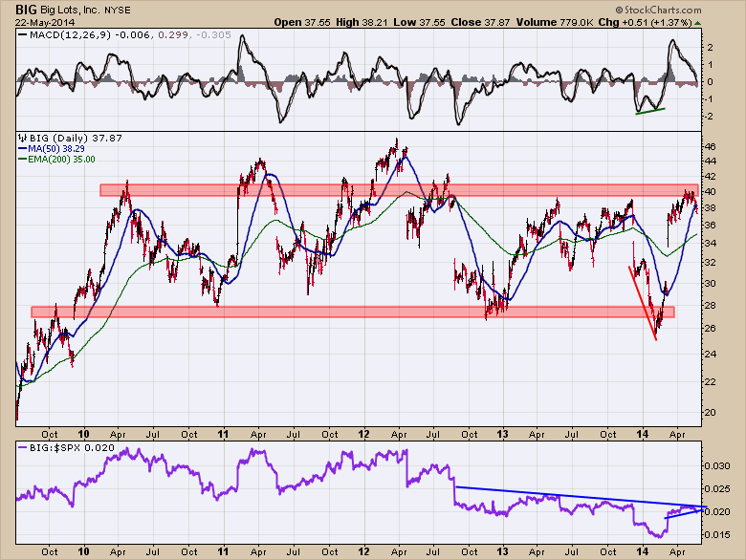
Task: Click the 26 price axis label
Action: (710, 329)
